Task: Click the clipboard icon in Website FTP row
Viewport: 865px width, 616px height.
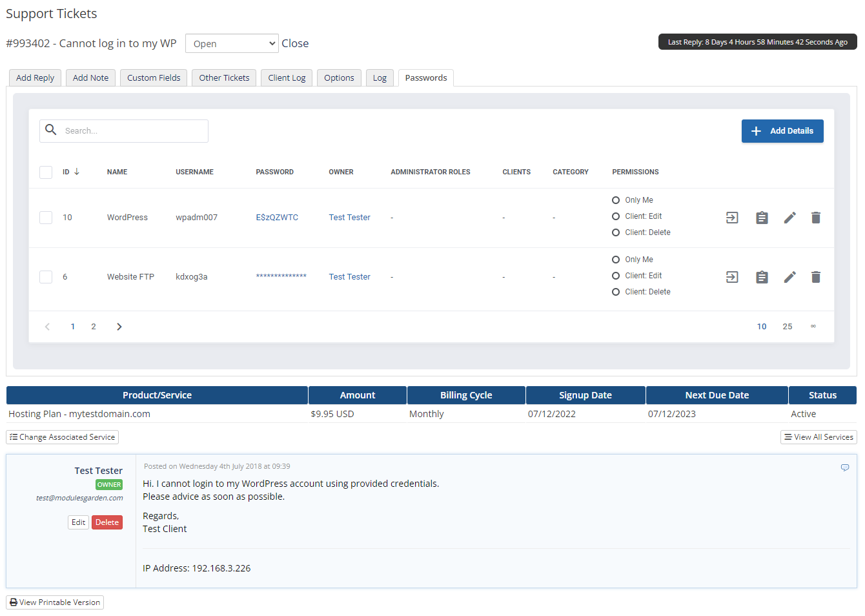Action: [x=762, y=277]
